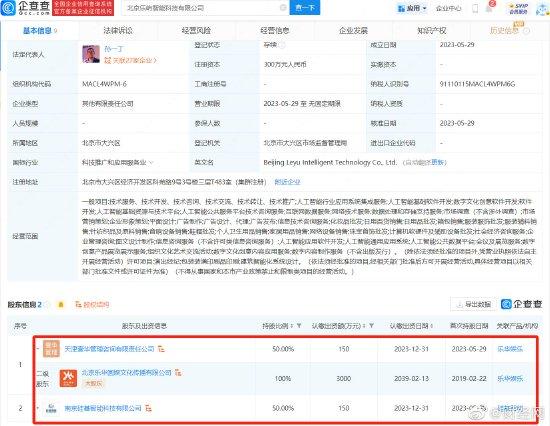This screenshot has width=550, height=426.
Task: Select the 100% shareholding cell
Action: tap(283, 378)
